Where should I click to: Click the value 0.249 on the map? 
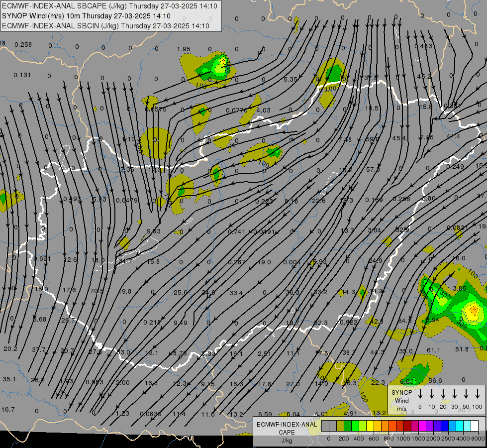tap(455, 167)
